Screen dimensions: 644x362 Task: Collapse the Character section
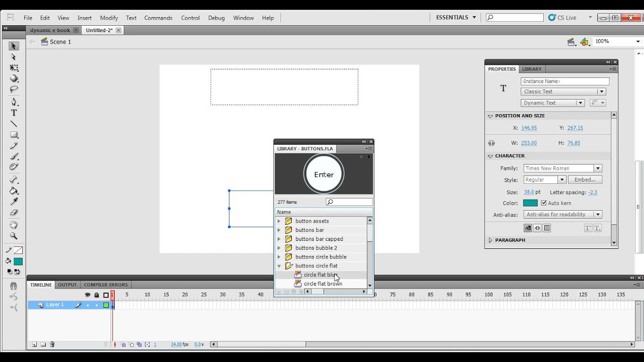point(491,156)
